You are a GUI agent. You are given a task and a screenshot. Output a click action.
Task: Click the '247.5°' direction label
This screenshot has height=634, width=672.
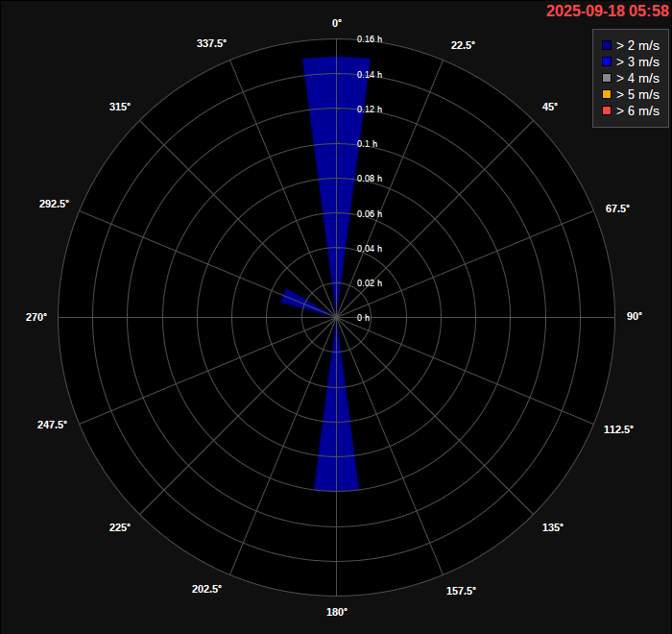tap(52, 425)
